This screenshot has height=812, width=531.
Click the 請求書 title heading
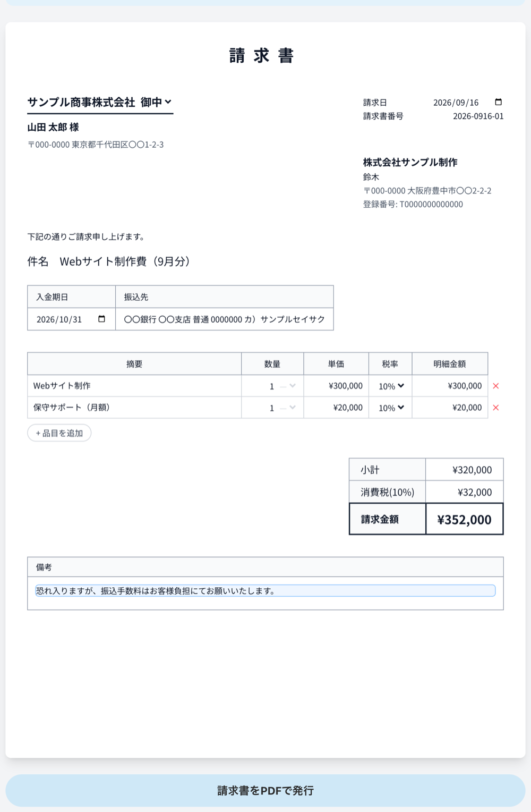pos(262,55)
